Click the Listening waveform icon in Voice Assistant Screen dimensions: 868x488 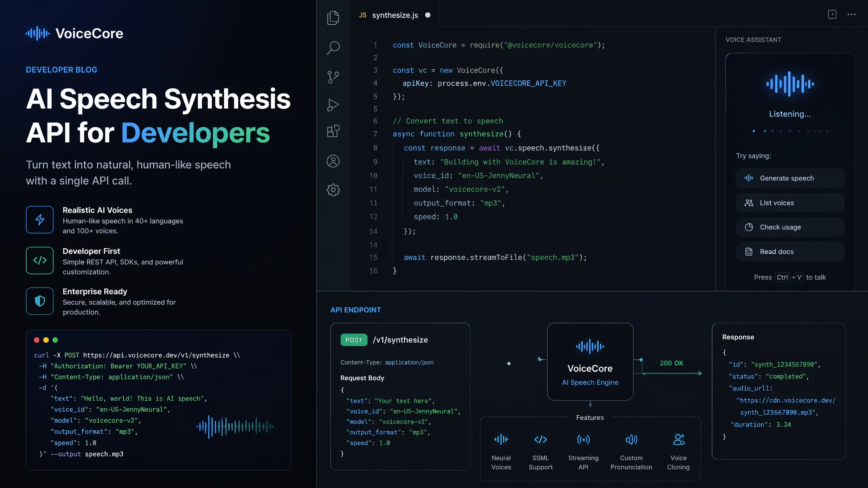click(790, 84)
